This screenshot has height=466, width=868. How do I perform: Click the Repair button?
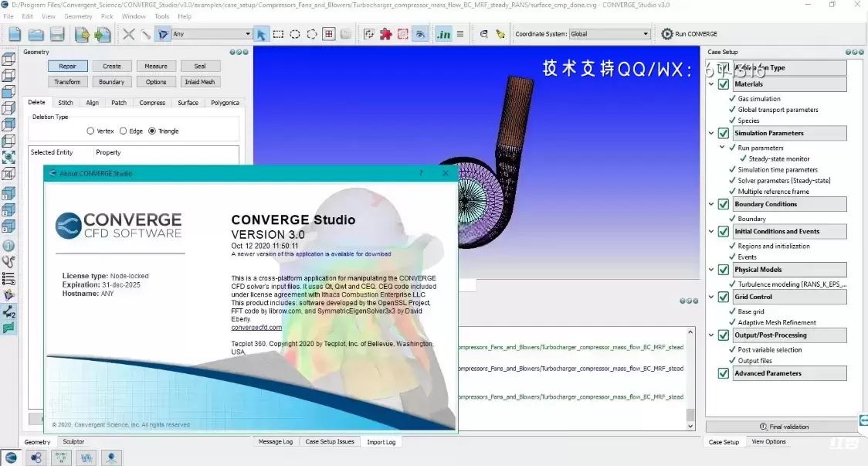(x=67, y=66)
